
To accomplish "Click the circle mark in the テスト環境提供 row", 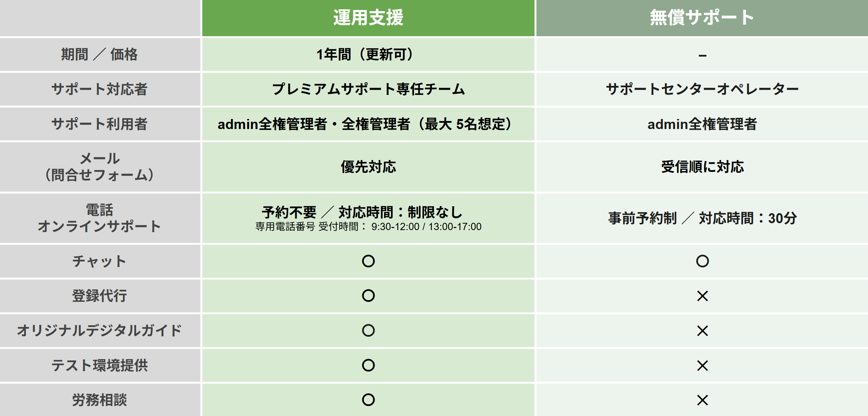I will coord(368,365).
